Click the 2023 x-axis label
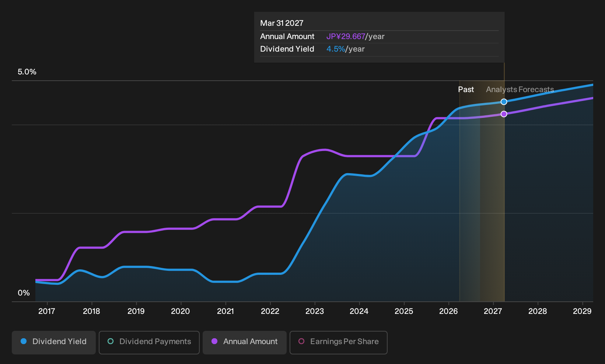Screen dimensions: 605x364 (x=315, y=311)
